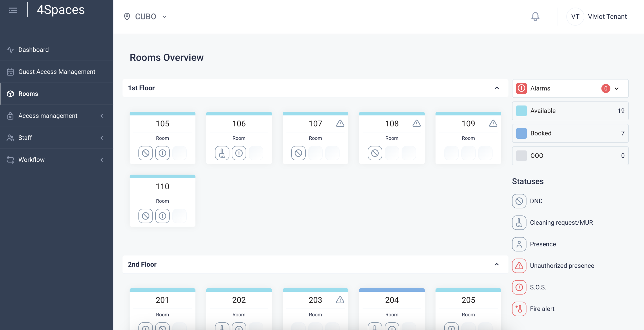Open the CUBO location dropdown

146,17
